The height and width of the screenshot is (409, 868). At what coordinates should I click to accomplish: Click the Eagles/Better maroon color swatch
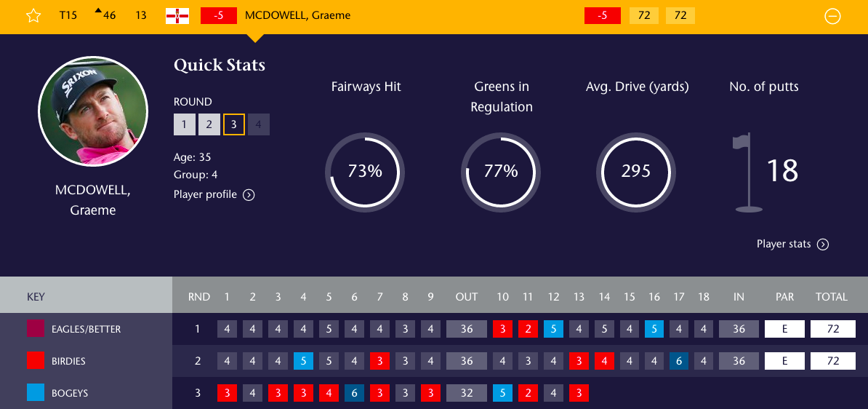(36, 329)
